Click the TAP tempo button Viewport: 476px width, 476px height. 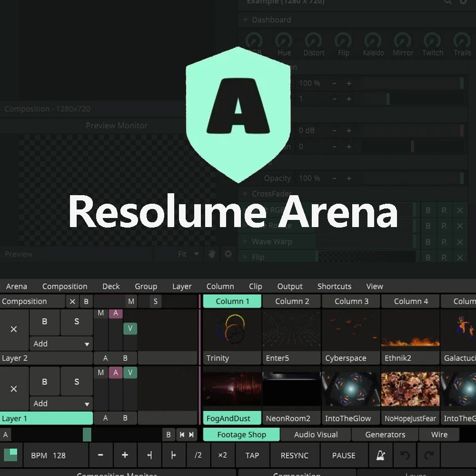click(252, 455)
